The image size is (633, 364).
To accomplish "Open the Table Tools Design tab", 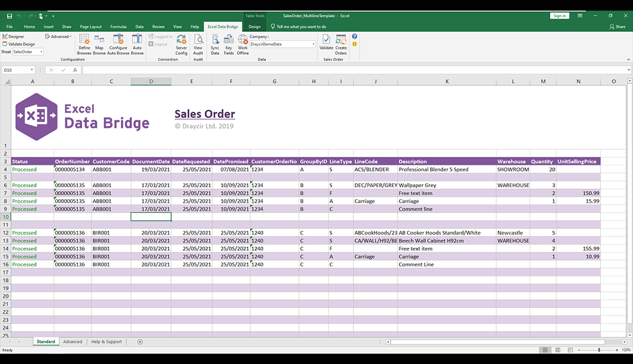I will click(255, 27).
